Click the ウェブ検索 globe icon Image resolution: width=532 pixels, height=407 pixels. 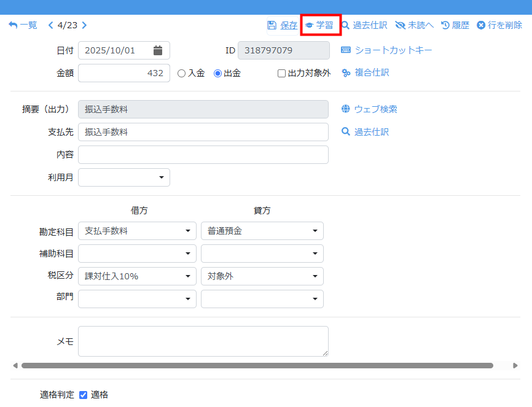coord(346,109)
